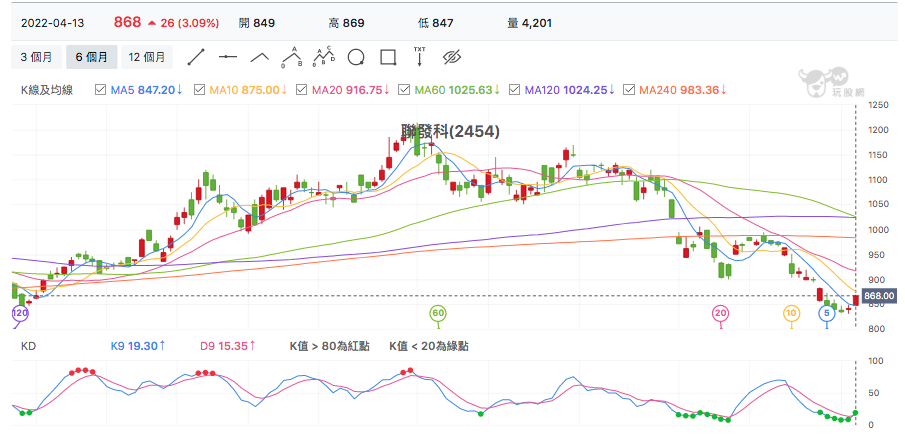Disable the MA240 moving average line
905x436 pixels.
coord(630,90)
